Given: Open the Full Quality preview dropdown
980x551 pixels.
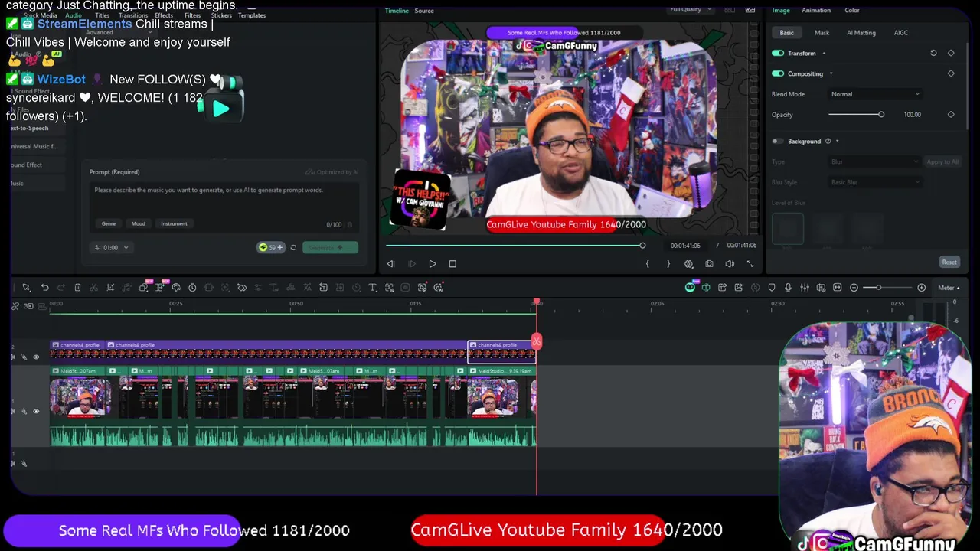Looking at the screenshot, I should 691,9.
